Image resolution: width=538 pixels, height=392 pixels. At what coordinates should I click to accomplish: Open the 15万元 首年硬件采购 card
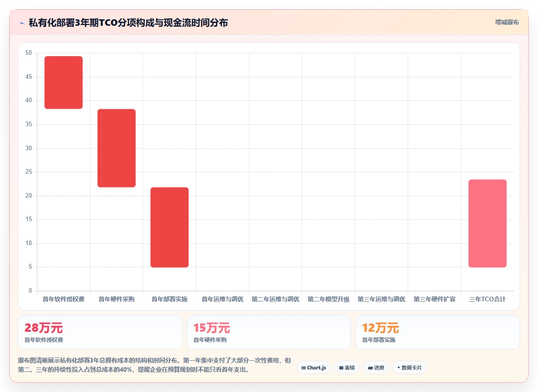pyautogui.click(x=269, y=332)
